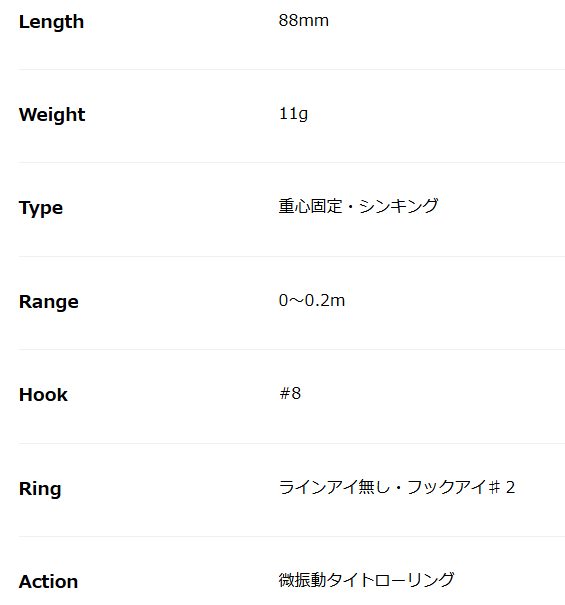This screenshot has height=605, width=565.
Task: Select the 重心固定・シンキング type text
Action: 359,206
